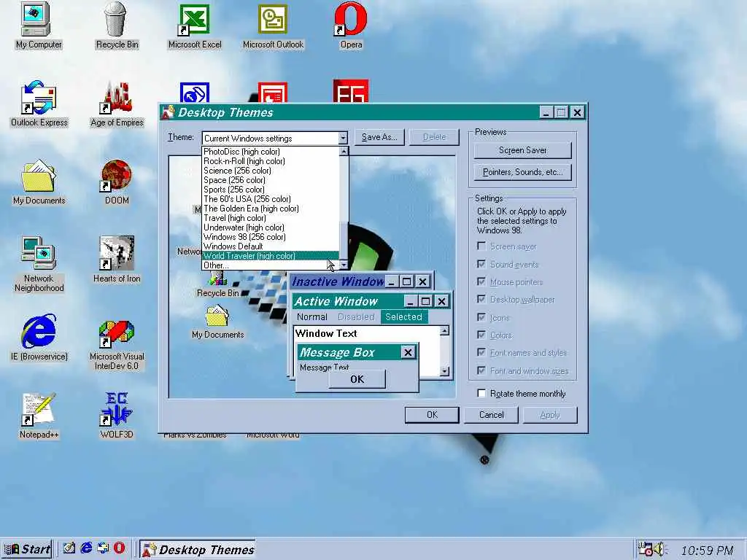Image resolution: width=747 pixels, height=560 pixels.
Task: Select the Hearts of Iron shortcut
Action: pyautogui.click(x=117, y=260)
